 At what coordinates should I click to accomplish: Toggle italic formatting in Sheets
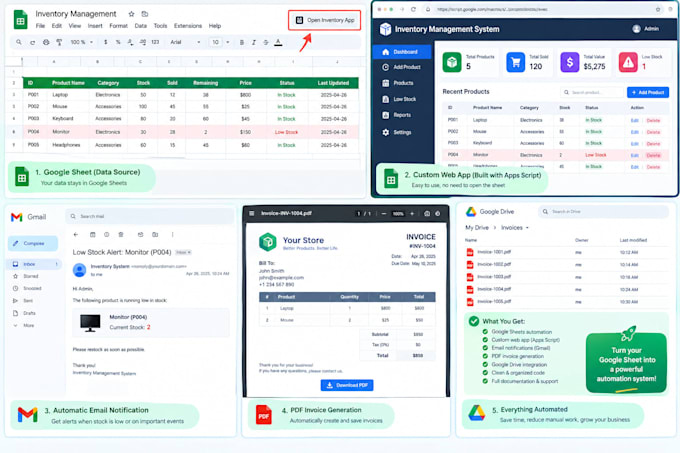coord(254,42)
